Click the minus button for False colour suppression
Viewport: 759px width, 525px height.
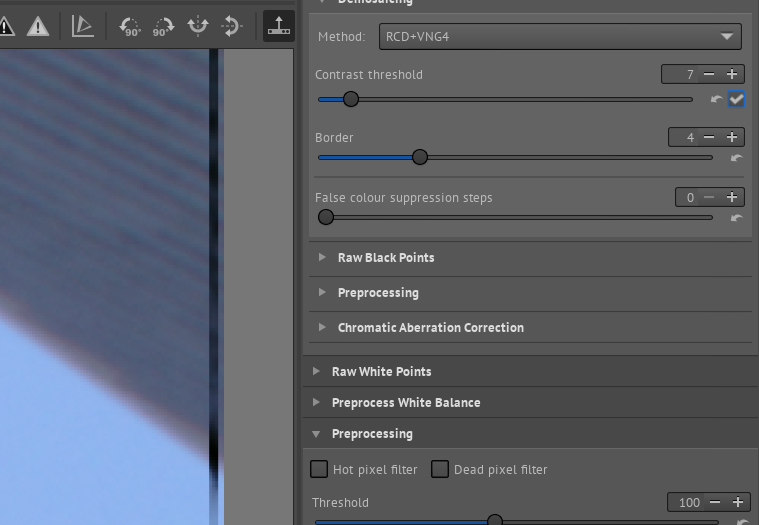click(x=709, y=197)
